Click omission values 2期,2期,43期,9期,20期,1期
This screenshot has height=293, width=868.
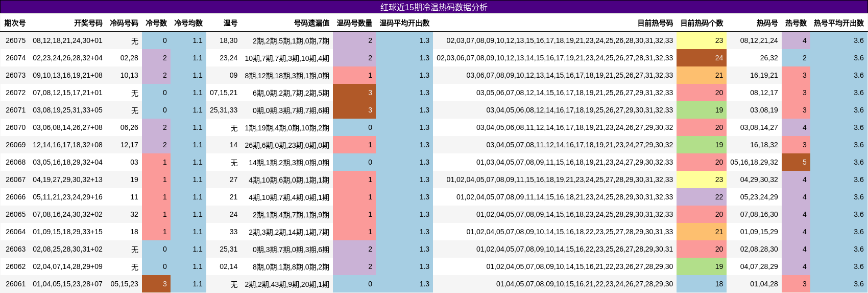click(287, 284)
